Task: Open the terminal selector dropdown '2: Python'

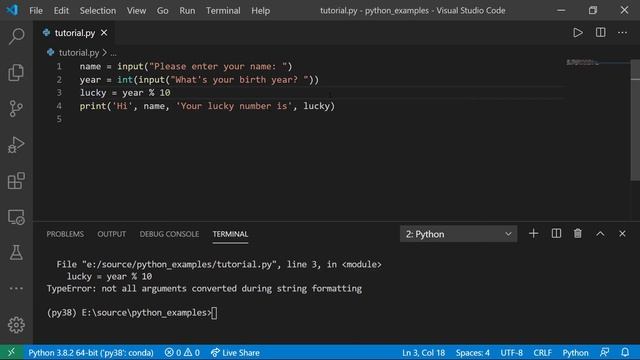Action: [458, 234]
